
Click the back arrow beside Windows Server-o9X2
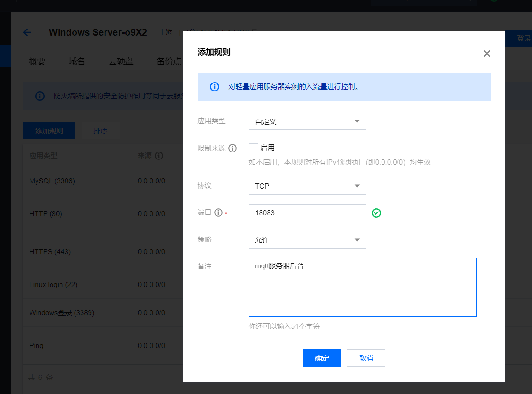pos(27,32)
